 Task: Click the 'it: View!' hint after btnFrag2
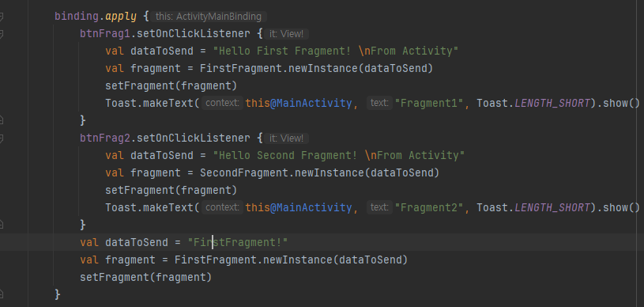(286, 138)
